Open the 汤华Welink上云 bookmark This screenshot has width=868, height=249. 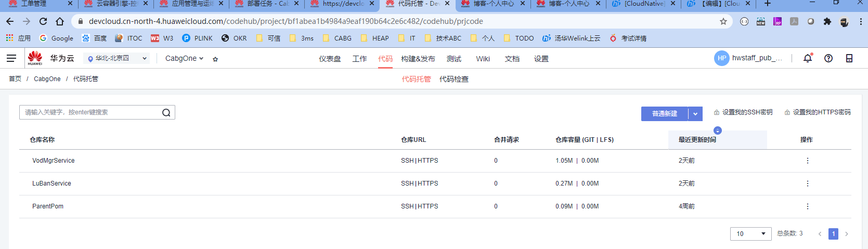click(571, 38)
